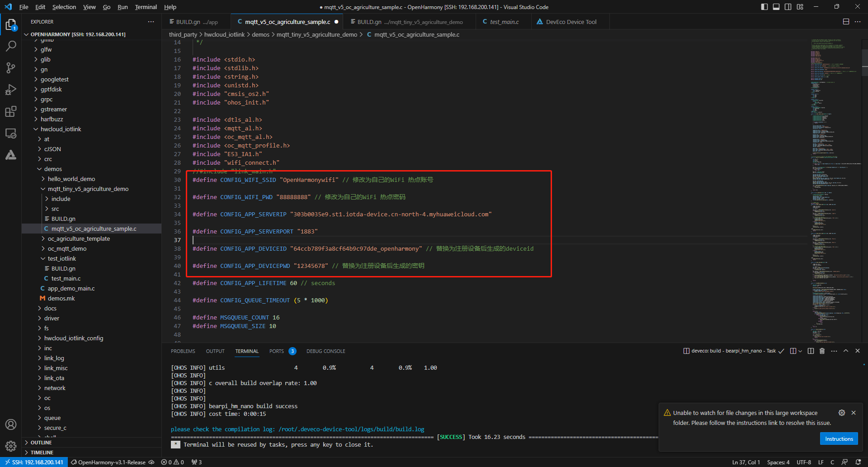Open the terminal panel's more actions menu

coord(834,351)
